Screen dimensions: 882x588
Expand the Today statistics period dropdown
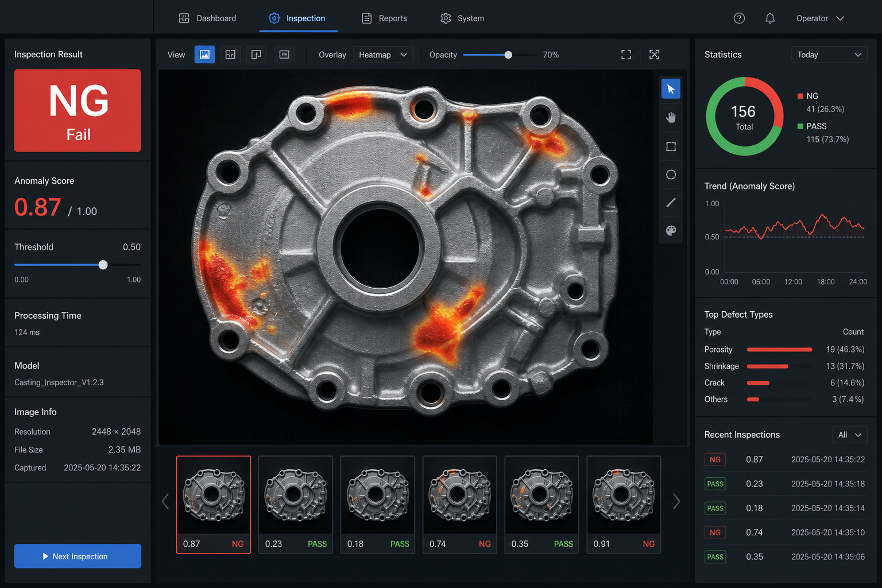point(829,55)
